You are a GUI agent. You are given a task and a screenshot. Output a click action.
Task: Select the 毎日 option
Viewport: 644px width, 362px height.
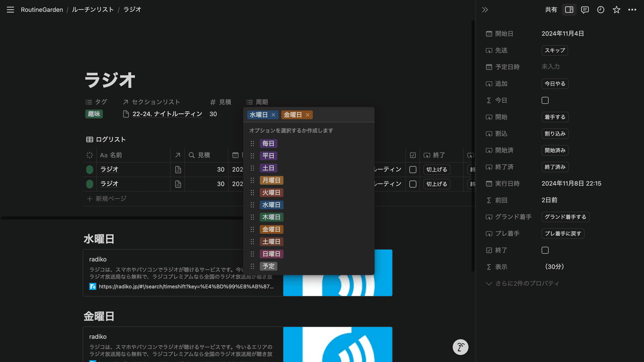pyautogui.click(x=268, y=143)
